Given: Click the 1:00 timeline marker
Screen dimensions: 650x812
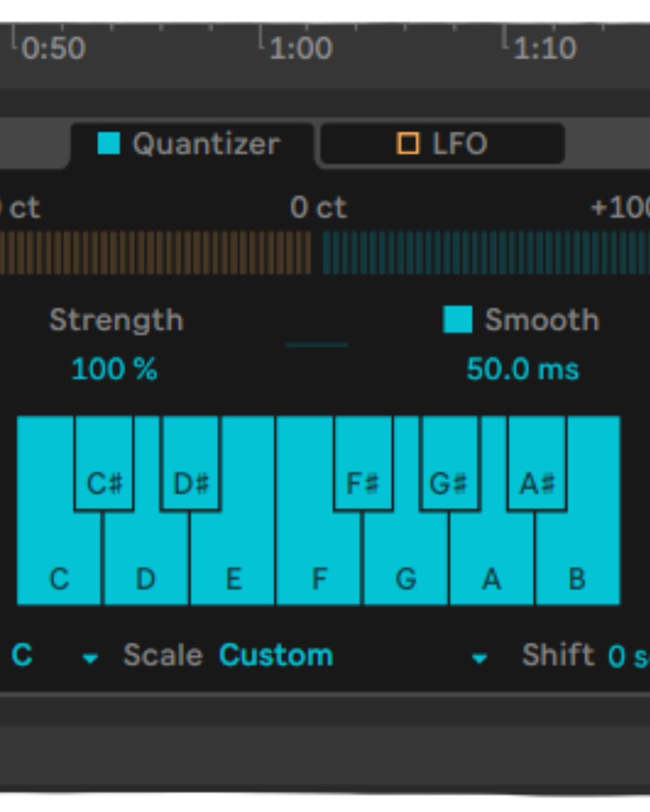Looking at the screenshot, I should click(300, 48).
